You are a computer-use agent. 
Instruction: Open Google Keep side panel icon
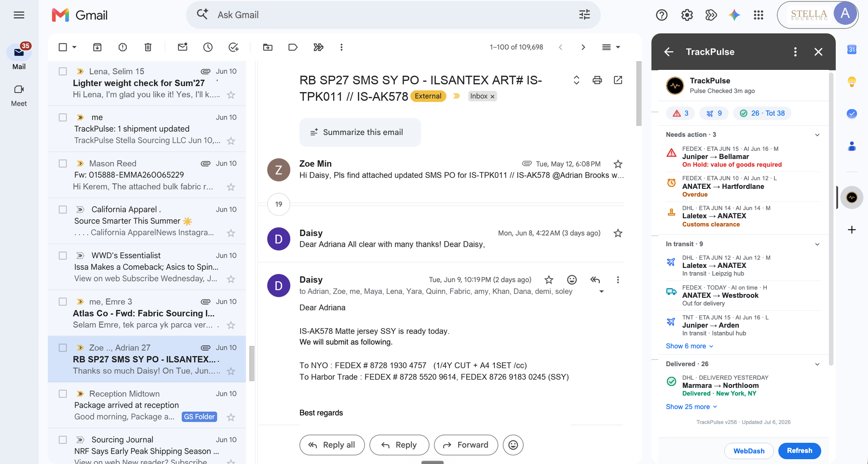[852, 82]
